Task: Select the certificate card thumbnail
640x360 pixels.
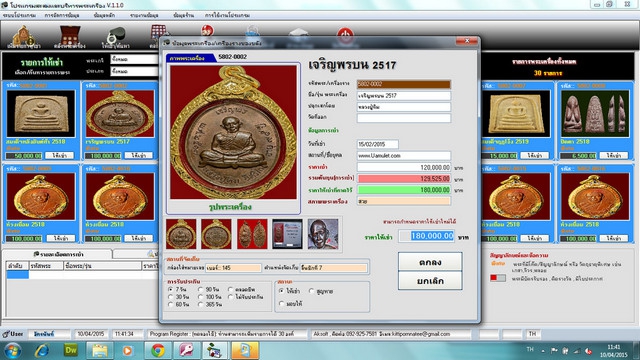Action: pyautogui.click(x=287, y=234)
